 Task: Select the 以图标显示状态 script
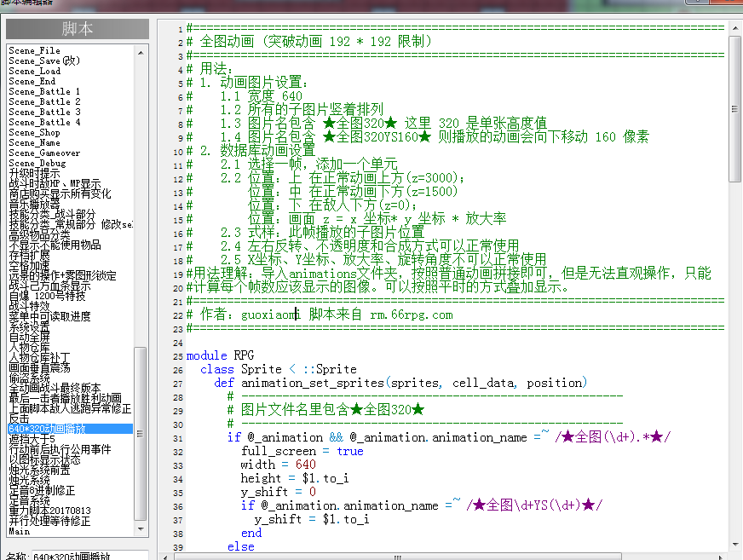[44, 459]
